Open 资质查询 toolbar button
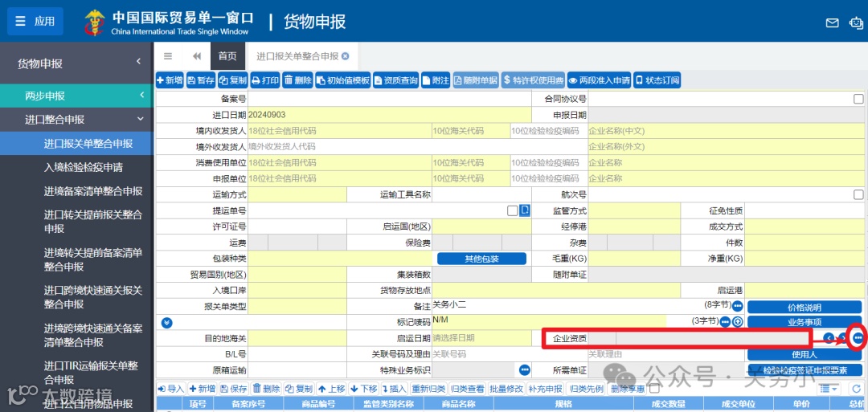 tap(395, 80)
